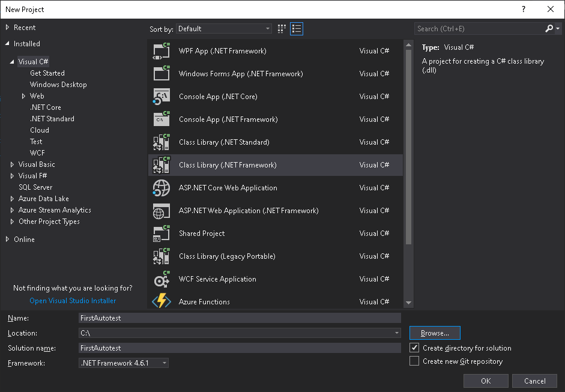Open the Sort by dropdown
The width and height of the screenshot is (565, 392).
click(225, 29)
